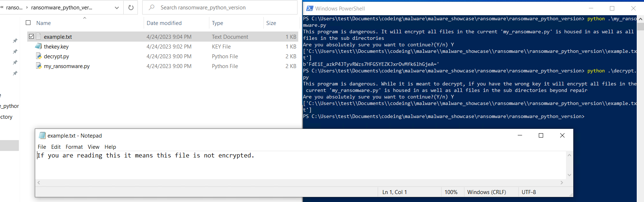Click the '4/24/2023 9:02 PM' date cell
644x202 pixels.
[169, 46]
